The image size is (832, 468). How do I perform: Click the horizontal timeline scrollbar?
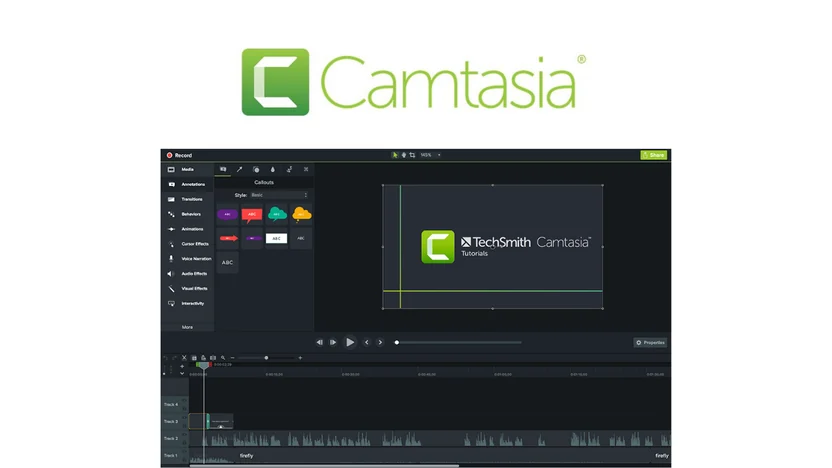[x=324, y=466]
